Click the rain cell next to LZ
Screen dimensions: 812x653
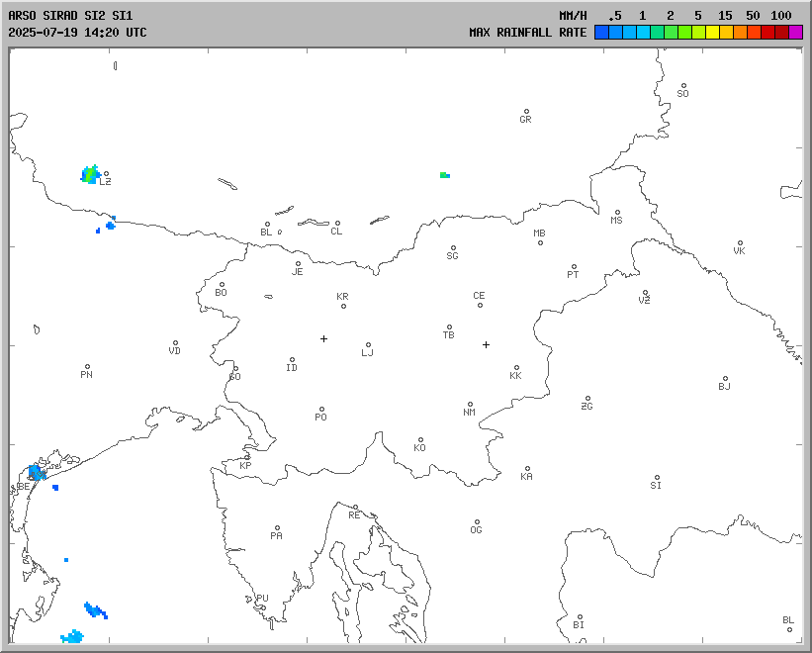tap(90, 175)
